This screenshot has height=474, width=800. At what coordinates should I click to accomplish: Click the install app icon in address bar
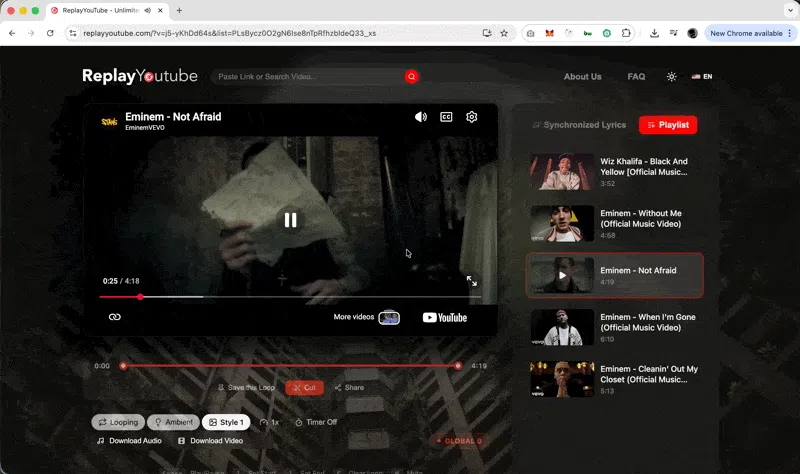(487, 33)
